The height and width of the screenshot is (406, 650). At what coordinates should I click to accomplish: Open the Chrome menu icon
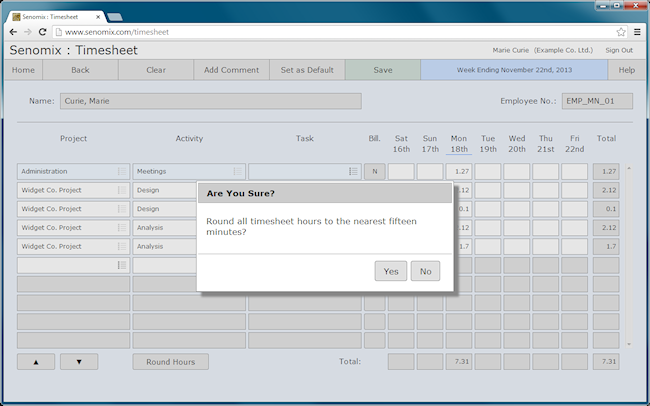(x=637, y=32)
